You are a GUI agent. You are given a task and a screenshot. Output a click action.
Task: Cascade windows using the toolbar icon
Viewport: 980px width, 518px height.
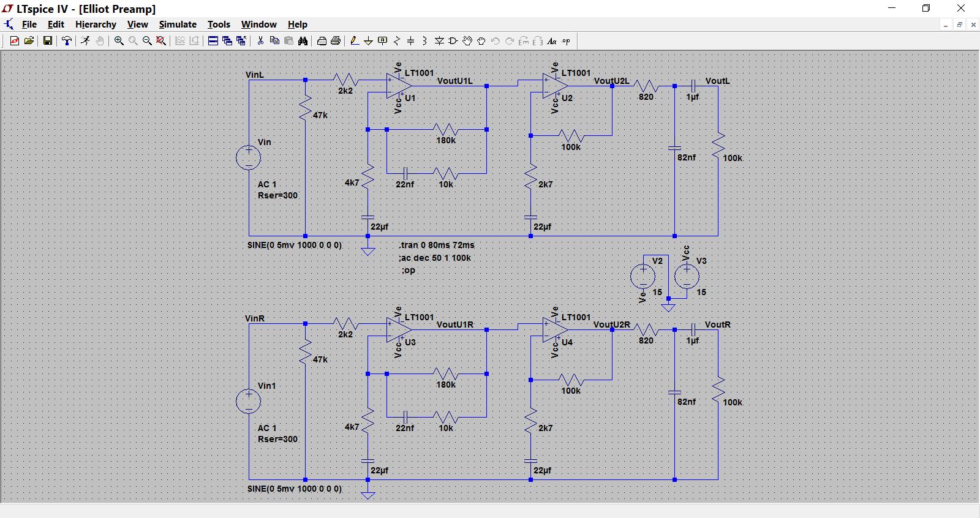click(227, 41)
